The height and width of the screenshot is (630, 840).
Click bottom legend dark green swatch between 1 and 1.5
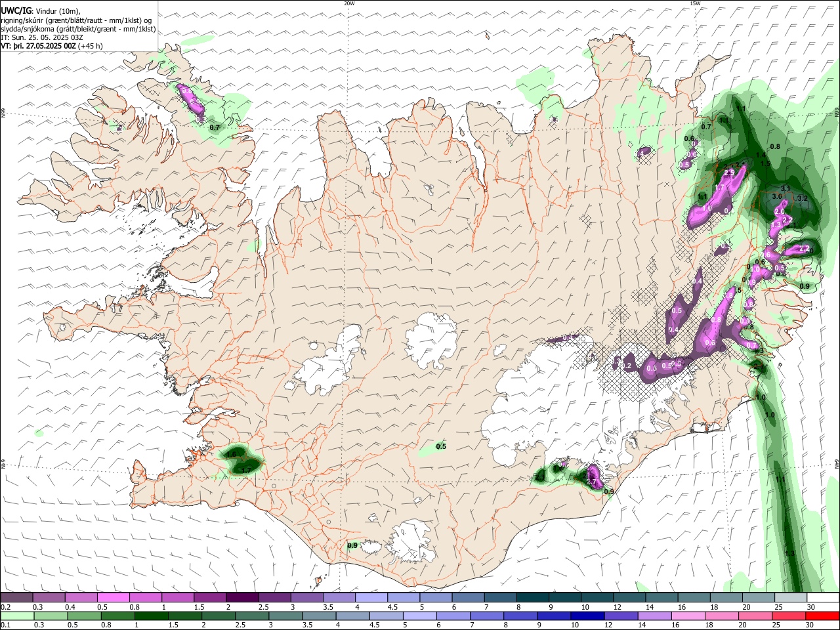point(151,616)
